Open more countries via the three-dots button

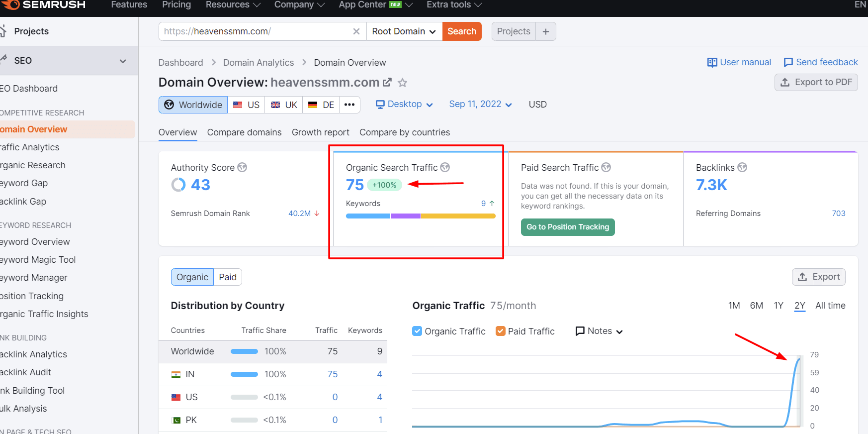[x=349, y=105]
